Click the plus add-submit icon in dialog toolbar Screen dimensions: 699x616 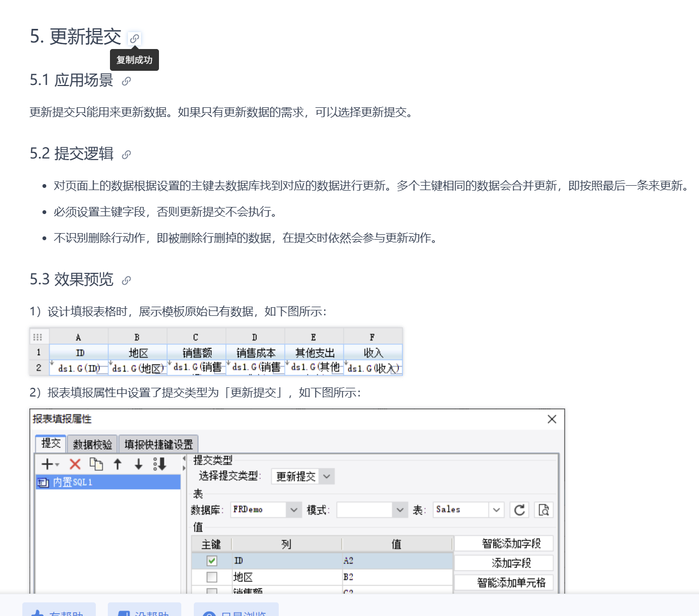tap(47, 464)
